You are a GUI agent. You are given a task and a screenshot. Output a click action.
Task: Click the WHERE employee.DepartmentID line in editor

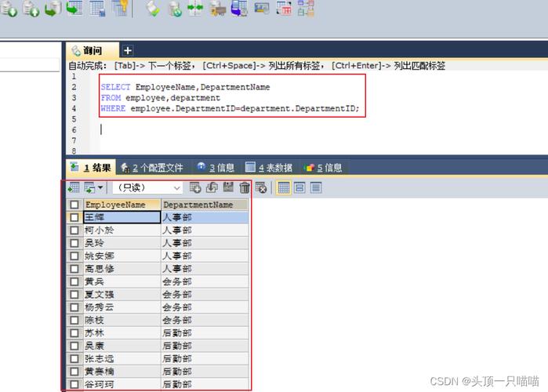coord(230,109)
